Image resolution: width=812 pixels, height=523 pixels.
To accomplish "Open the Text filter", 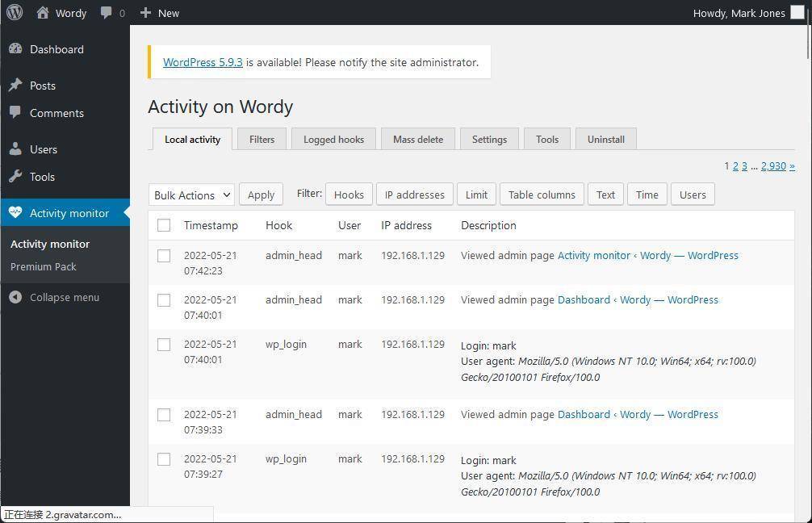I will (605, 195).
